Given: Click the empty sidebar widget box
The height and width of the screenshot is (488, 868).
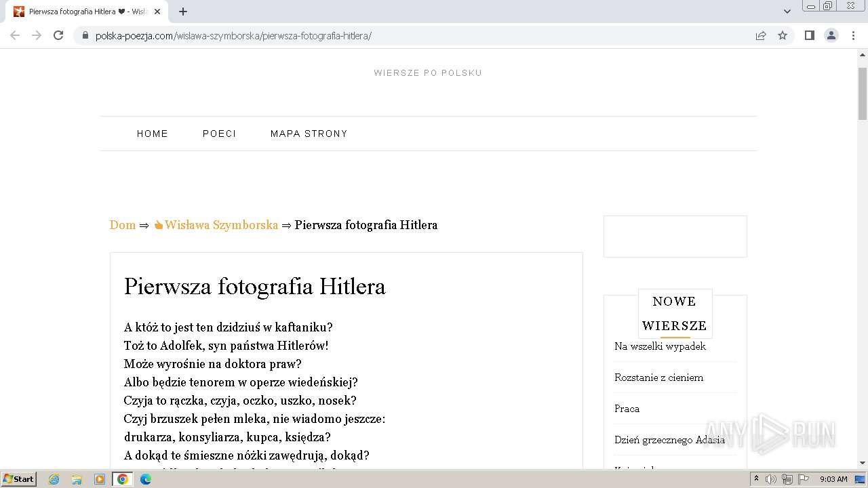Looking at the screenshot, I should (675, 237).
